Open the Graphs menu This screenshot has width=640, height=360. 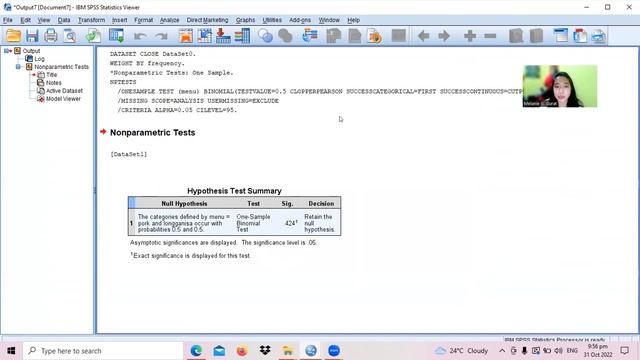[x=245, y=20]
